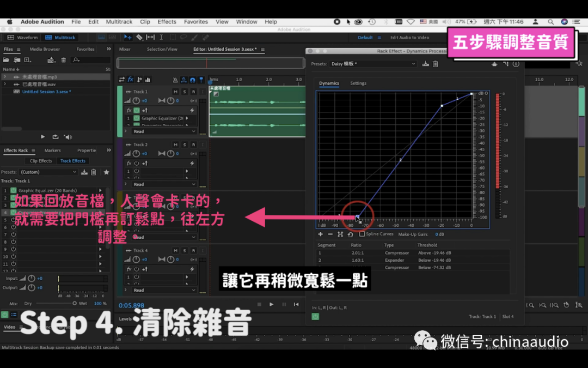Image resolution: width=588 pixels, height=368 pixels.
Task: Click the Files panel play preview button
Action: [x=43, y=137]
